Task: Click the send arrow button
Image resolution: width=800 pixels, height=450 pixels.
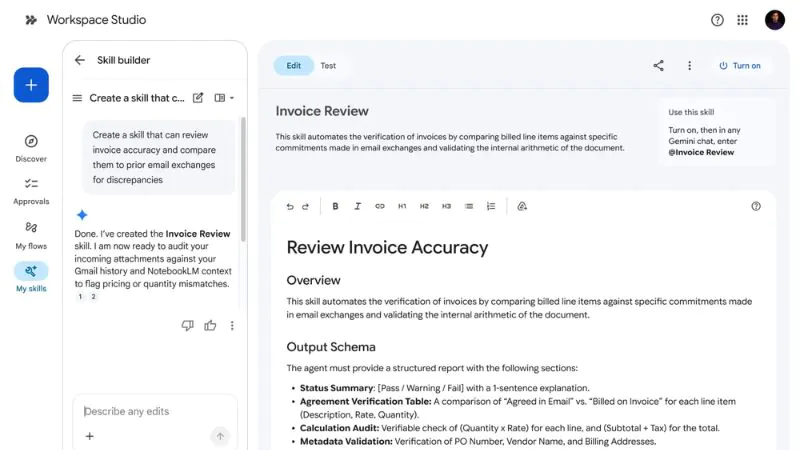Action: [x=220, y=436]
